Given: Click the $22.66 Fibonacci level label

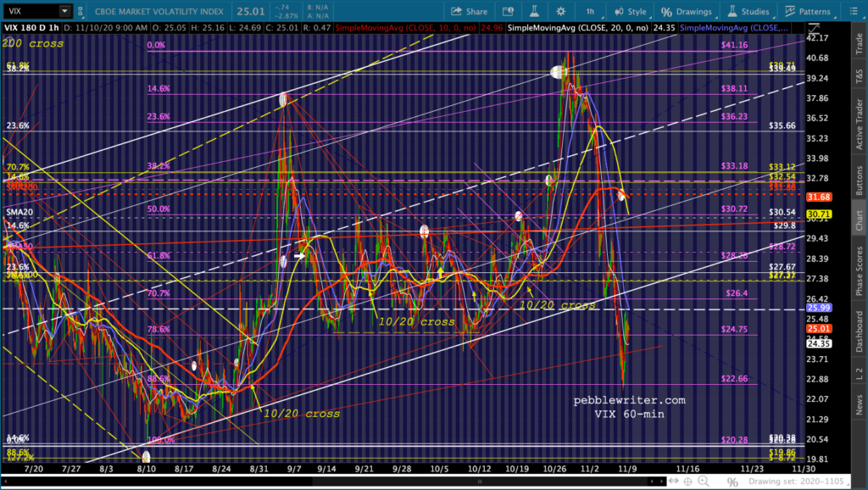Looking at the screenshot, I should [x=734, y=379].
